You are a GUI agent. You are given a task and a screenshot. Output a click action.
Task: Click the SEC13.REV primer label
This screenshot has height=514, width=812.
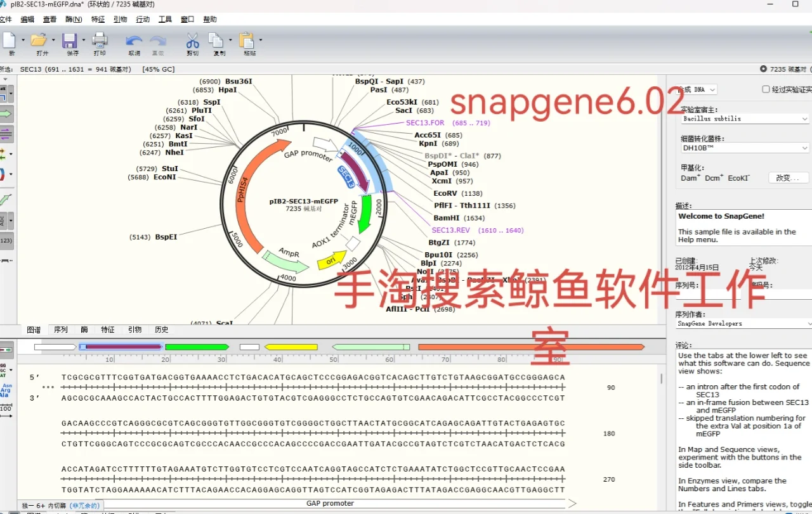click(x=451, y=231)
